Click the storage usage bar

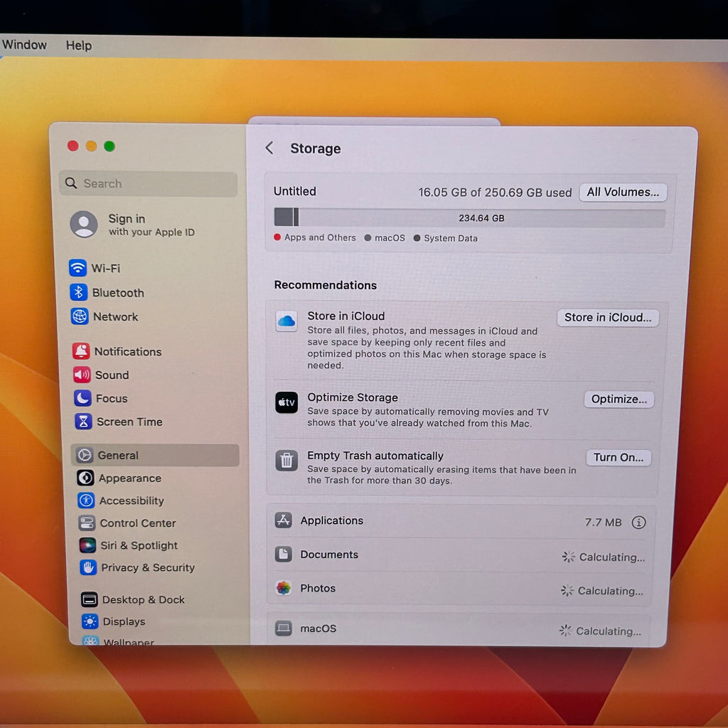(469, 218)
